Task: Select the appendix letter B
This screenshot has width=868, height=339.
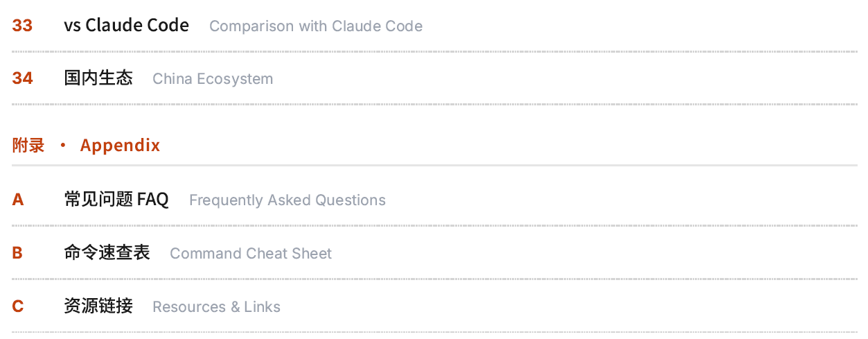Action: [17, 254]
